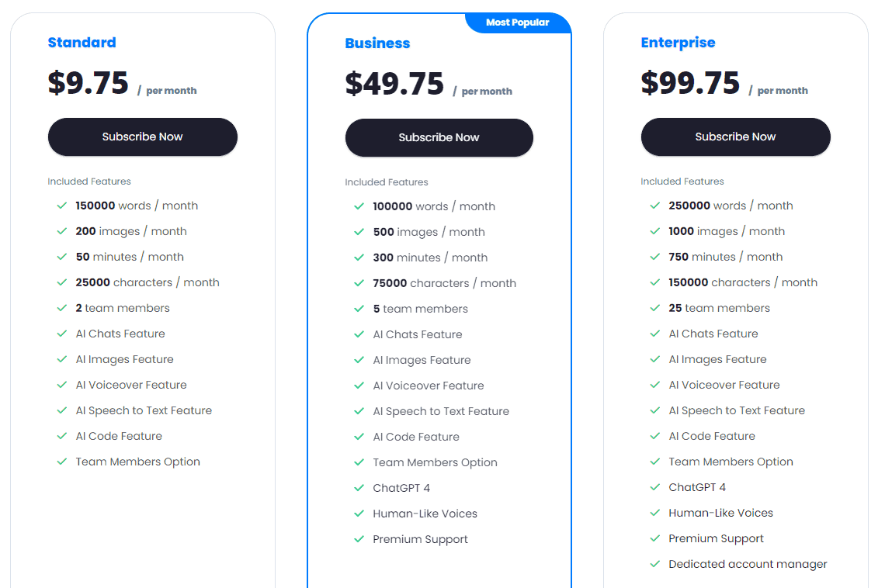This screenshot has width=885, height=588.
Task: Click the Most Popular badge
Action: click(518, 22)
